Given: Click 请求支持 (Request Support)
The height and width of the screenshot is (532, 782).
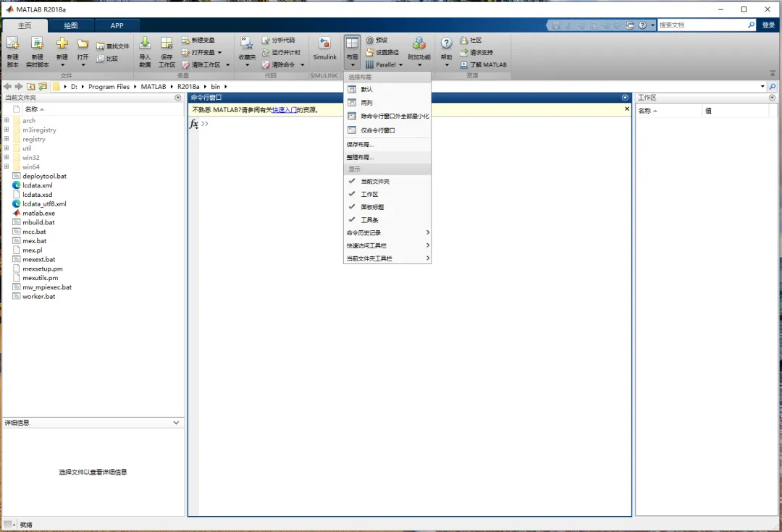Looking at the screenshot, I should pyautogui.click(x=476, y=52).
